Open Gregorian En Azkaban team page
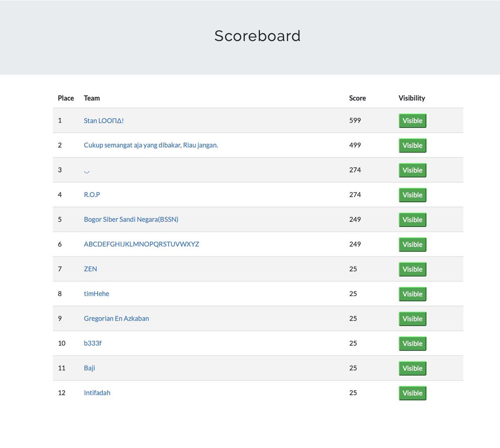500x448 pixels. tap(116, 319)
